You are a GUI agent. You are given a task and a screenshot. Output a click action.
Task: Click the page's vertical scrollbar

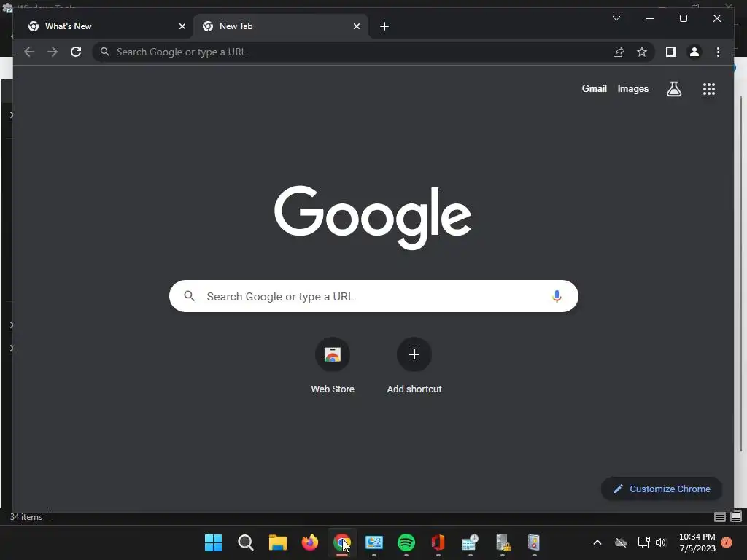coord(741,274)
